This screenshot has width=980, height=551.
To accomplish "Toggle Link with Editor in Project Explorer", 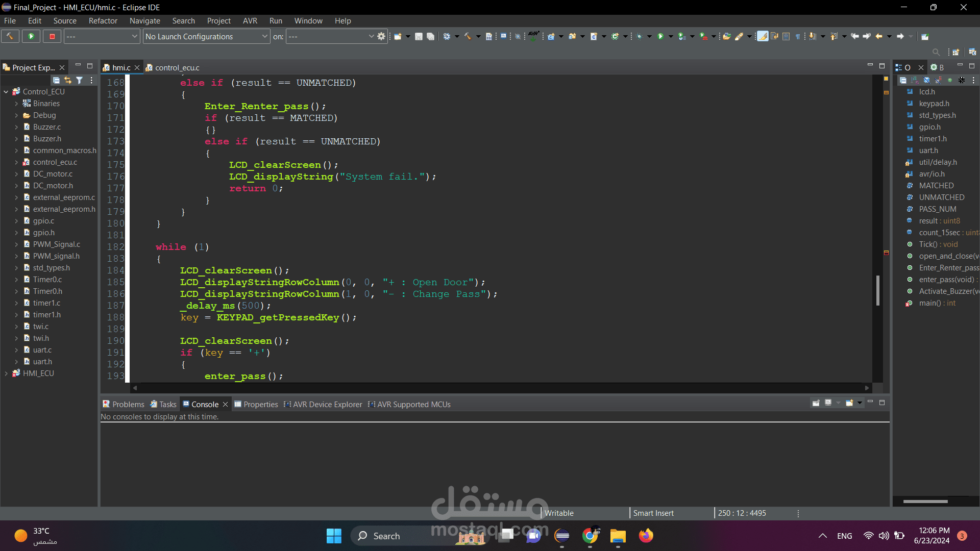I will pyautogui.click(x=68, y=80).
